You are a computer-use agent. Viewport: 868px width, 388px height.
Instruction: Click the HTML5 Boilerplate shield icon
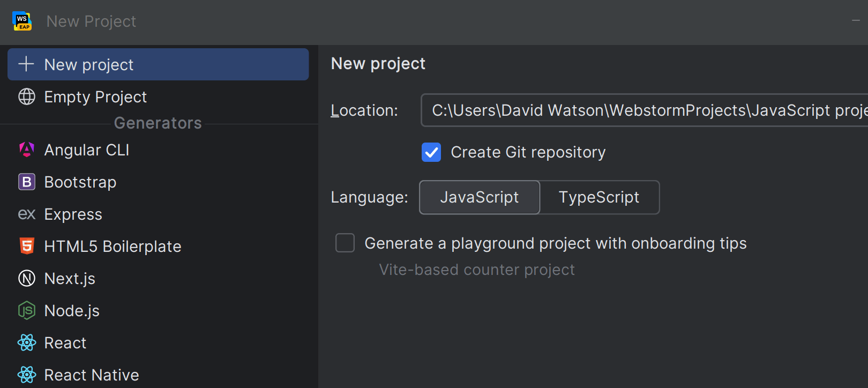click(27, 246)
